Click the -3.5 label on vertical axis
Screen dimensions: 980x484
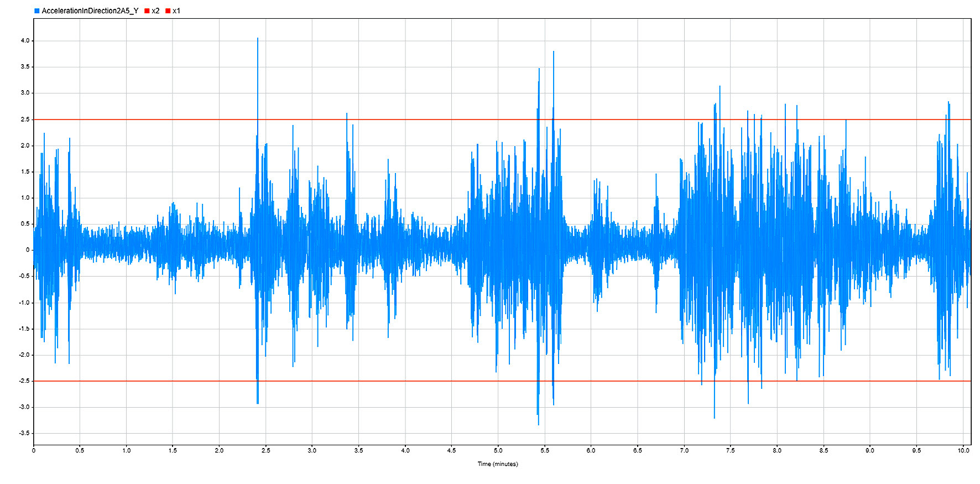click(25, 434)
